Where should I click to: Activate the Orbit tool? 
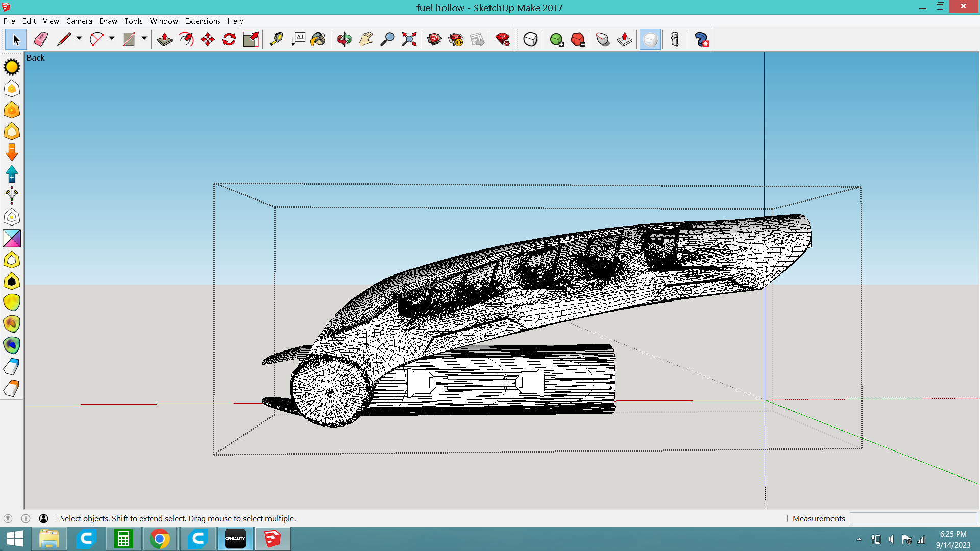(345, 39)
